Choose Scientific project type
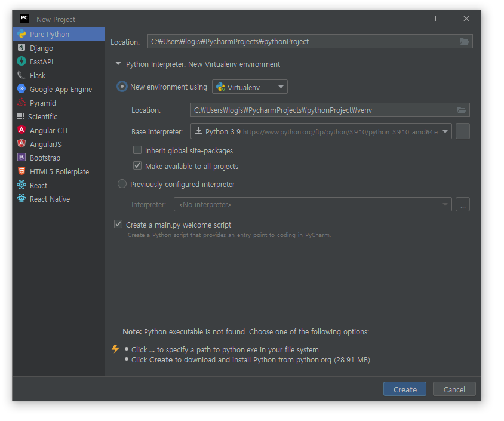Screen dimensions: 504x421 point(59,116)
